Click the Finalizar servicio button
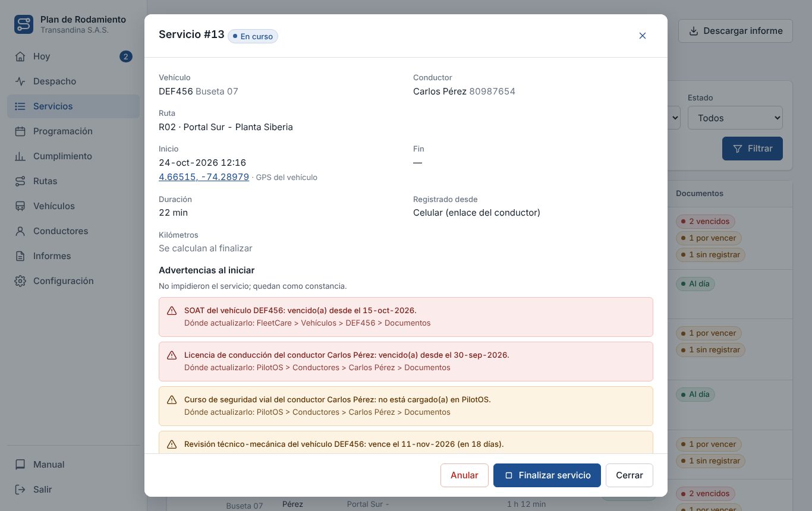This screenshot has height=511, width=812. [x=547, y=475]
